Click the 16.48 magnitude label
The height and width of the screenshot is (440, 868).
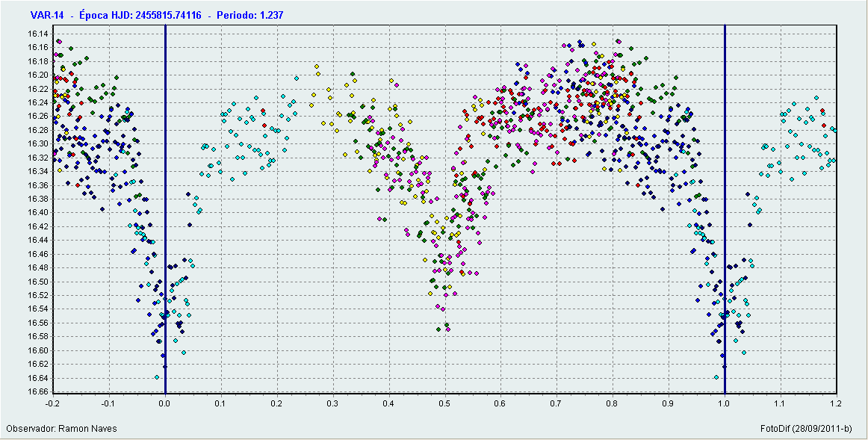[x=37, y=268]
